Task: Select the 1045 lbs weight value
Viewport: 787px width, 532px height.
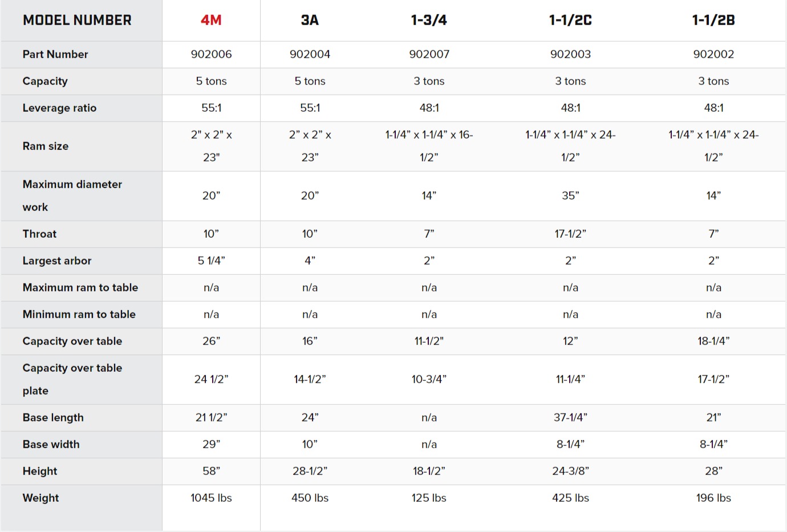Action: 211,498
